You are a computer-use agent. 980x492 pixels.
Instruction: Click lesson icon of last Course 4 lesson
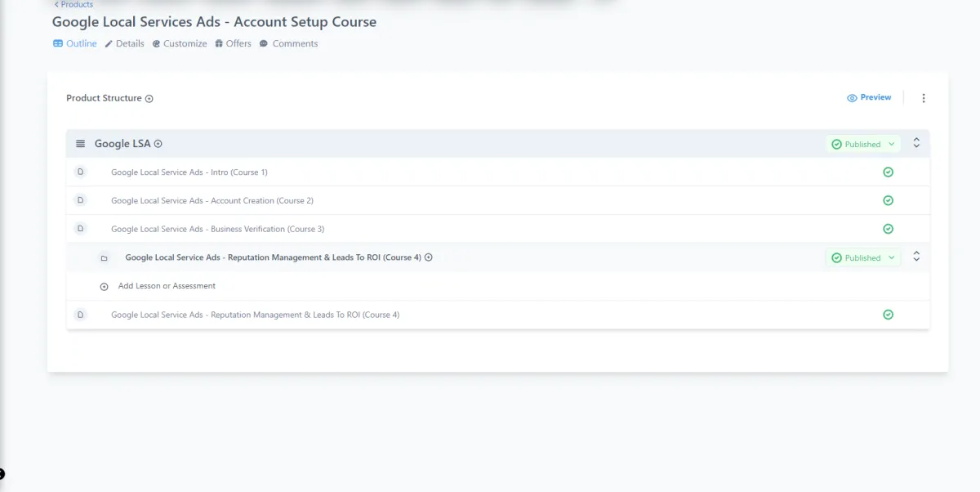(80, 315)
